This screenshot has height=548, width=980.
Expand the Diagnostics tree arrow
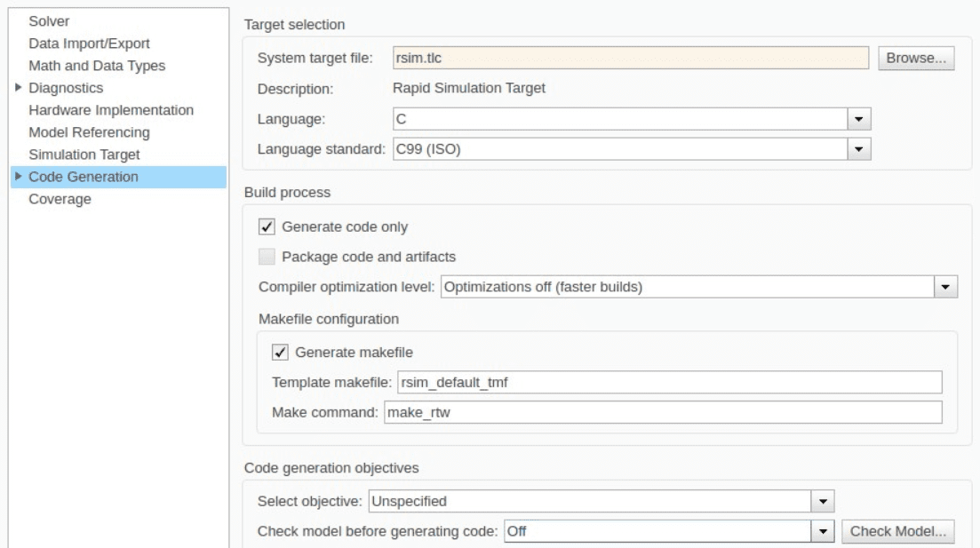click(x=20, y=88)
